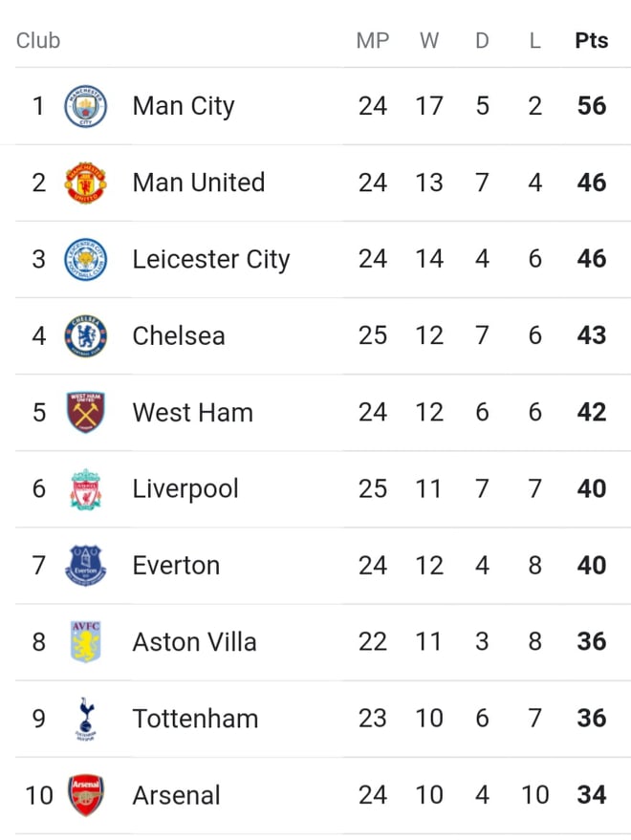Tap the Aston Villa AVFC crest

tap(85, 642)
